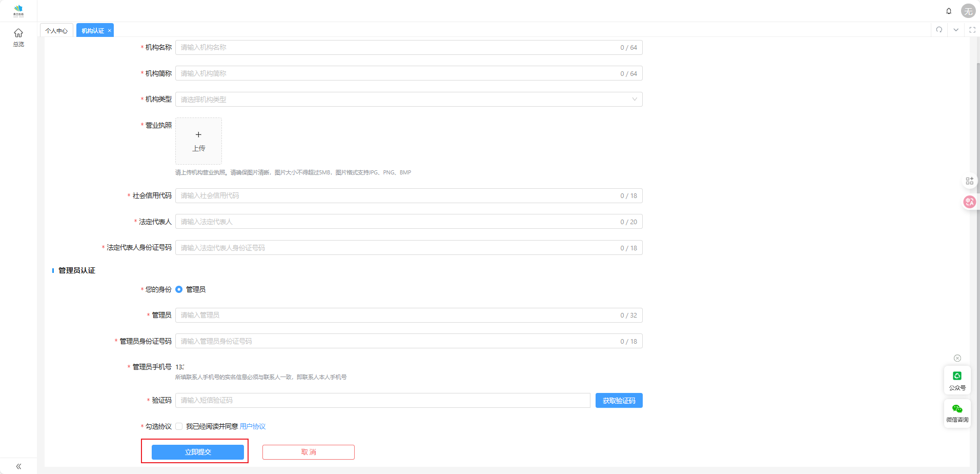Expand the 机构类型 dropdown
The image size is (980, 474).
pos(409,100)
